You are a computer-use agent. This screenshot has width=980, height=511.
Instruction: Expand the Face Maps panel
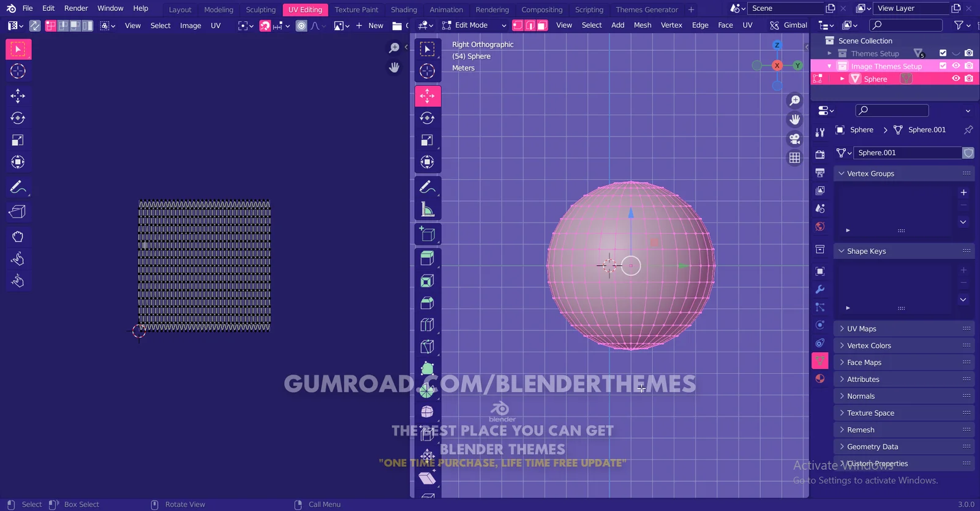pyautogui.click(x=903, y=363)
